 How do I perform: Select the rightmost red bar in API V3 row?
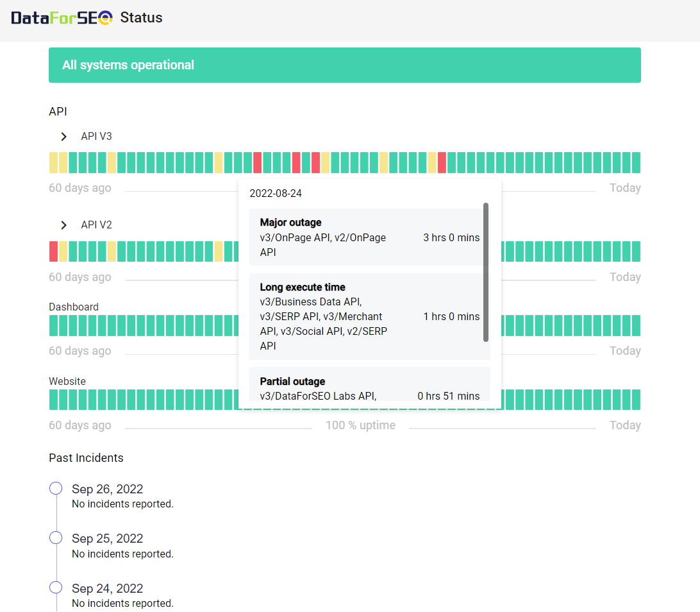tap(442, 162)
